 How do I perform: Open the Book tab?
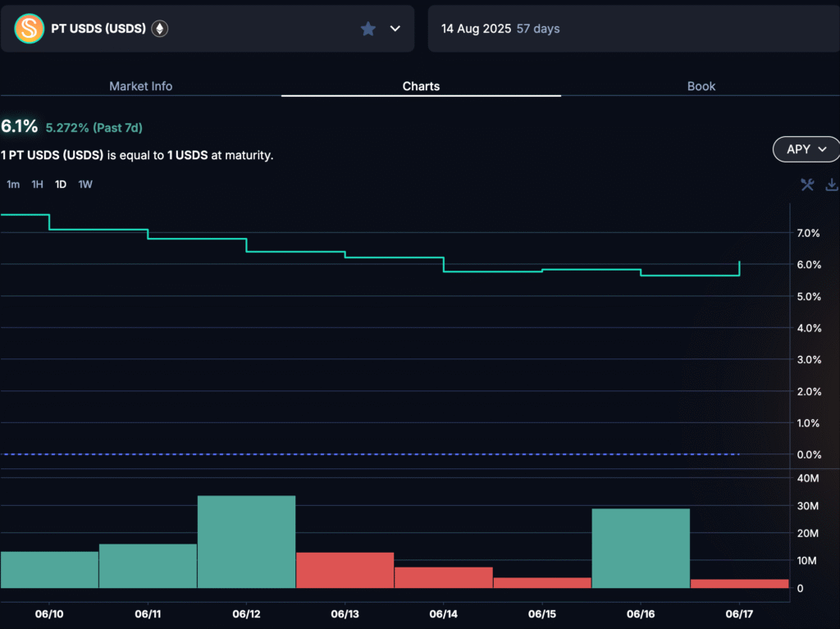(x=701, y=86)
